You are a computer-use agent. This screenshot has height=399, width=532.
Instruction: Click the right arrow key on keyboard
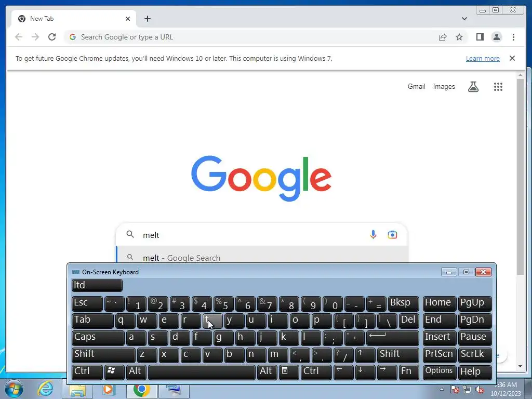[x=387, y=372]
